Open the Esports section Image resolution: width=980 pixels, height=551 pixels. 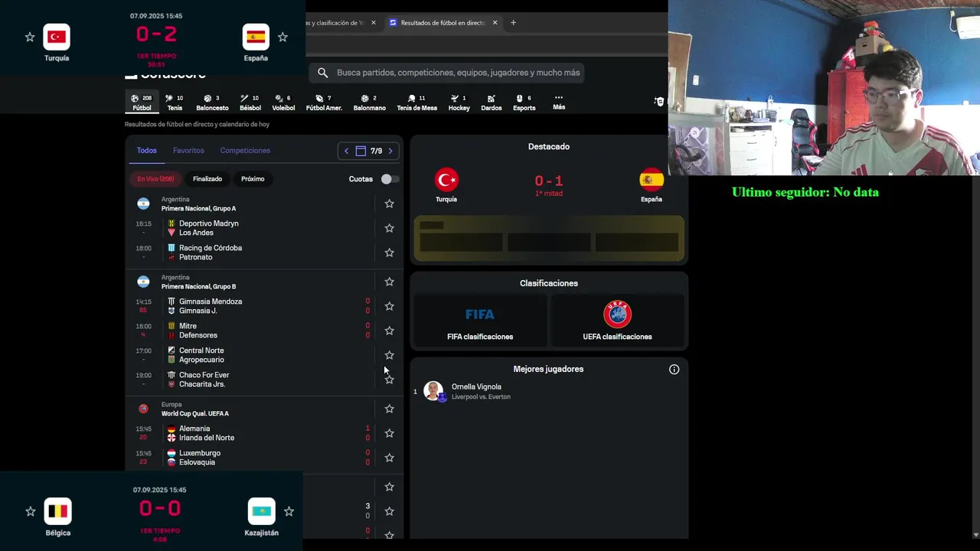point(524,103)
